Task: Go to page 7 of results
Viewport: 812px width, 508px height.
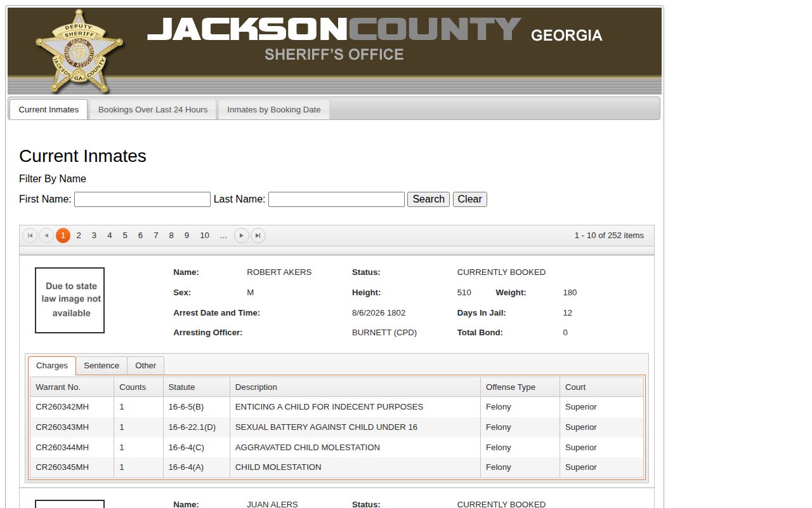Action: pyautogui.click(x=155, y=236)
